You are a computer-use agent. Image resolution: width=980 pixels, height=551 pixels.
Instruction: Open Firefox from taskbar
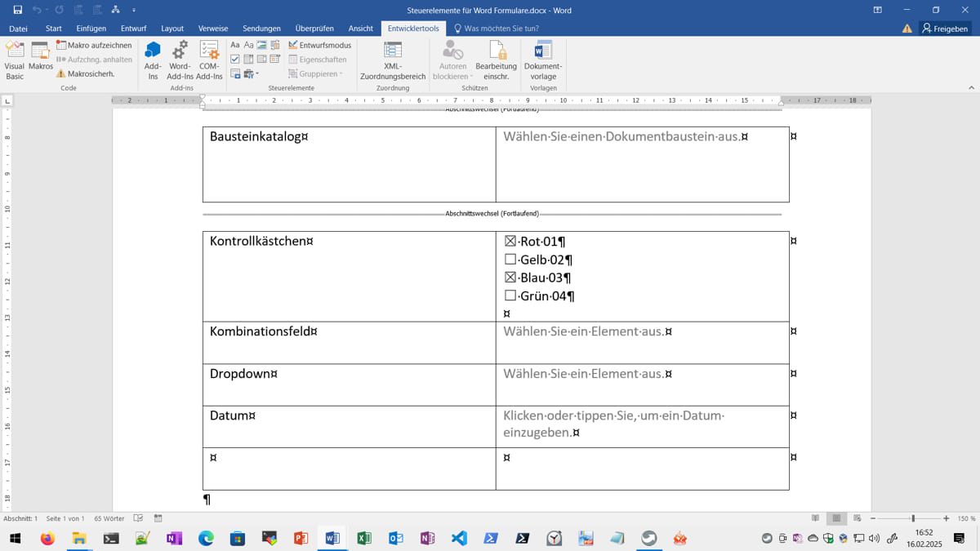[47, 538]
